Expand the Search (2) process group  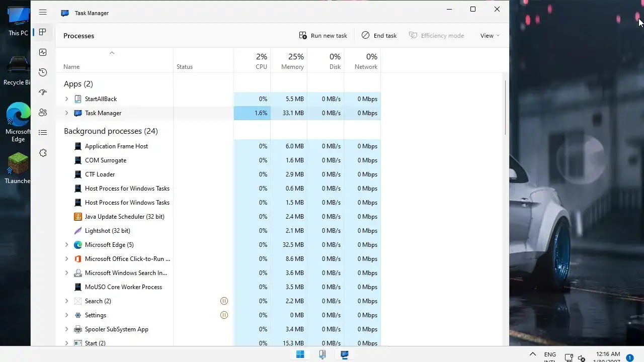click(66, 301)
